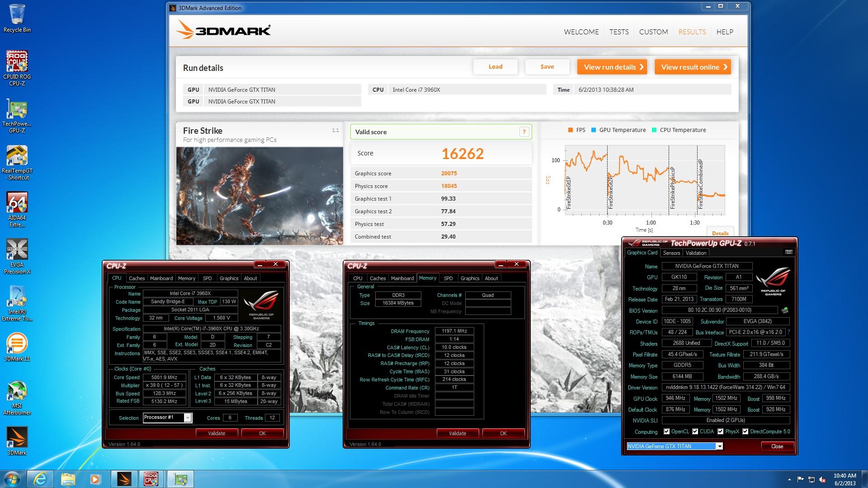Launch Internet Explorer from the taskbar

point(40,479)
